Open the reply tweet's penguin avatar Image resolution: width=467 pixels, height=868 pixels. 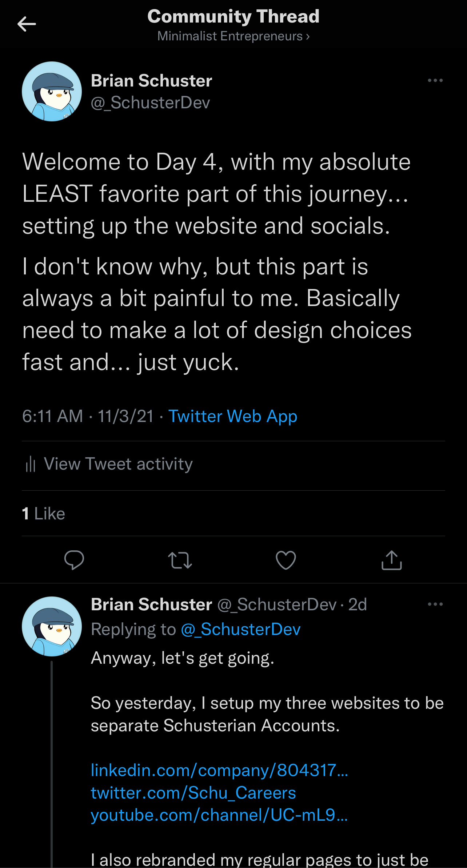pos(52,626)
